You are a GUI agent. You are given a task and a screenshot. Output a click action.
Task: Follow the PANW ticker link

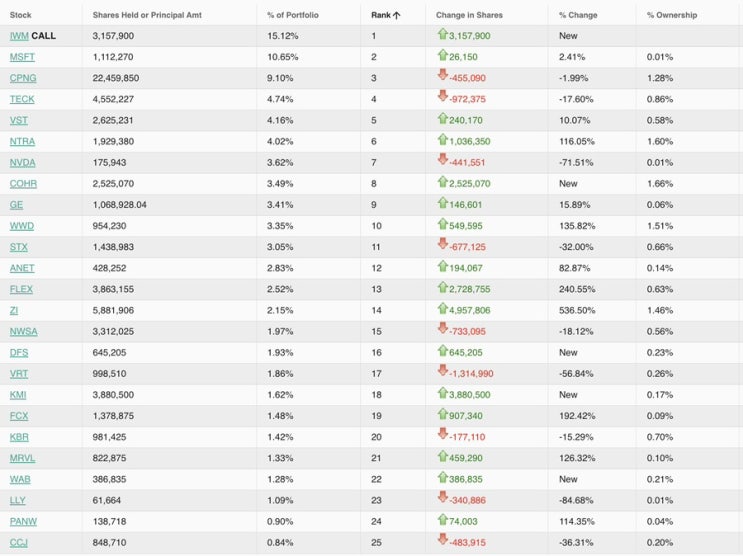23,521
